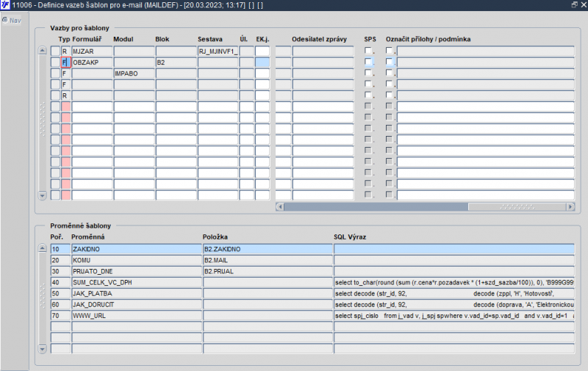Toggle SPS checkbox for the MJZAR row
Image resolution: width=588 pixels, height=371 pixels.
click(368, 51)
